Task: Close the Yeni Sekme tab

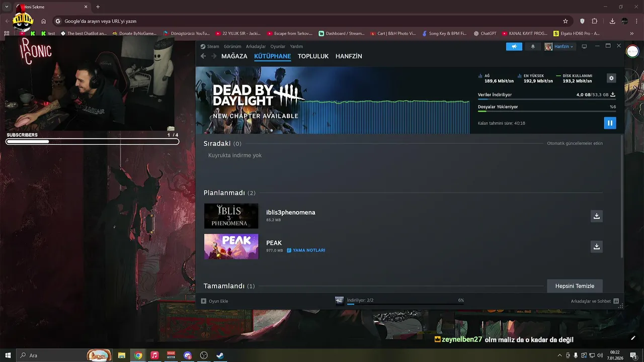Action: coord(86,7)
